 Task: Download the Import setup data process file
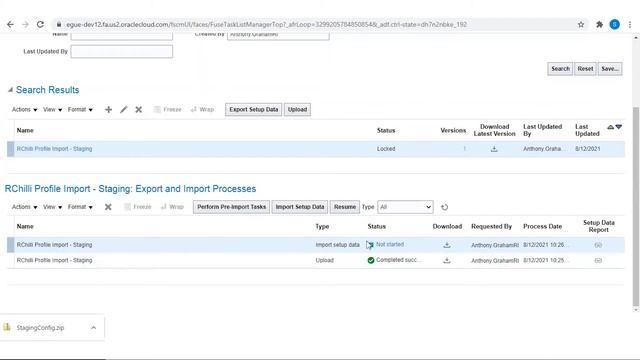coord(447,245)
